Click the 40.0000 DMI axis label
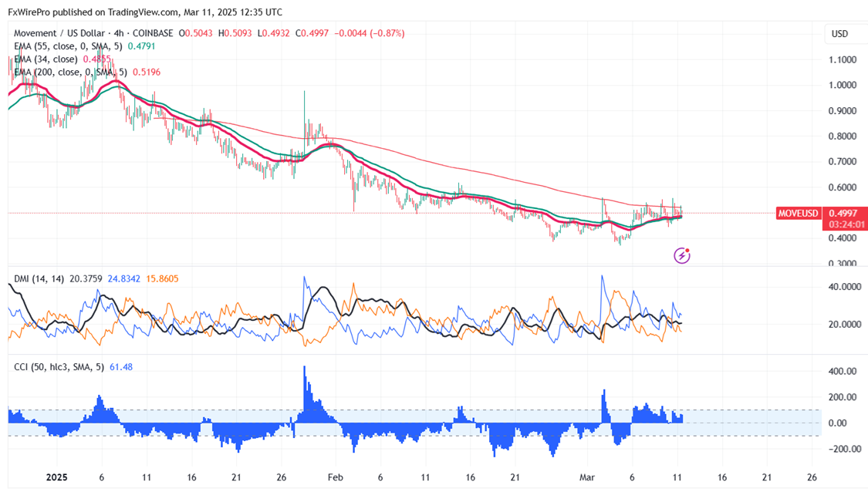The image size is (868, 492). point(845,287)
